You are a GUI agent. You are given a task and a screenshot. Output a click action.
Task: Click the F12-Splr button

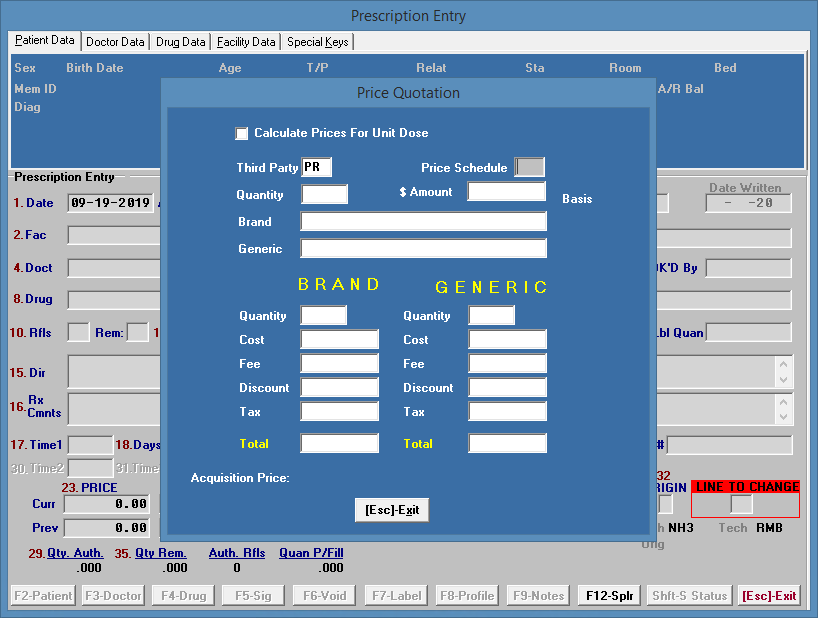(608, 596)
